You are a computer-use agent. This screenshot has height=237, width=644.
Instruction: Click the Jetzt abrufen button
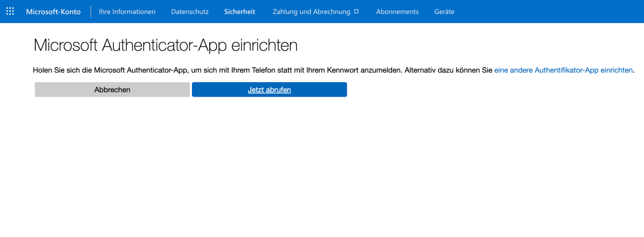(x=269, y=90)
